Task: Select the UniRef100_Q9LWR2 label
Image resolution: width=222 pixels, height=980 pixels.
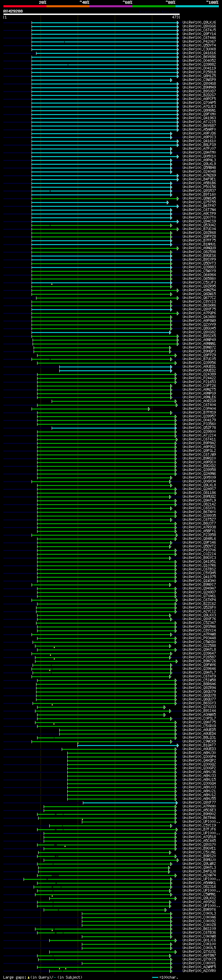Action: click(x=199, y=864)
